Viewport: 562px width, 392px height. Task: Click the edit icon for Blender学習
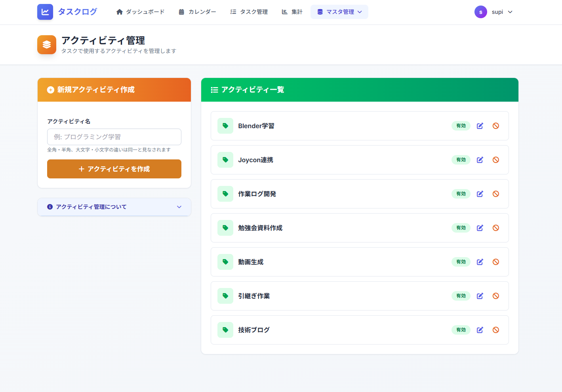point(480,126)
